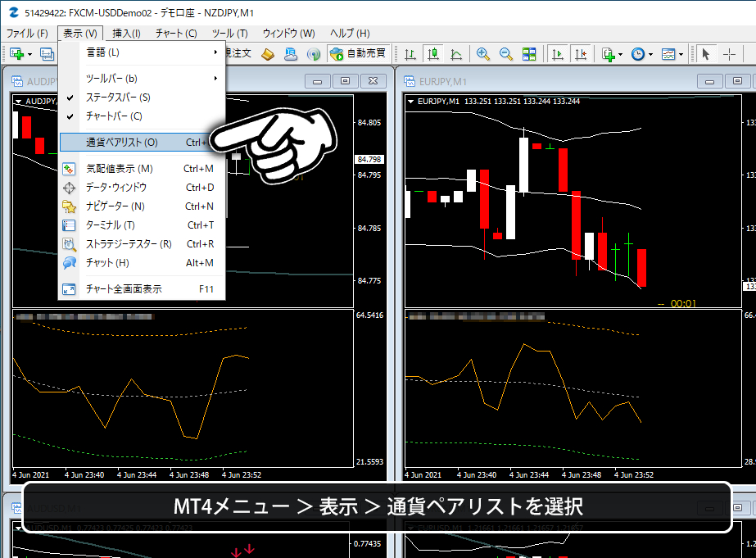
Task: Click the MetaTrader app icon in title bar
Action: [14, 12]
